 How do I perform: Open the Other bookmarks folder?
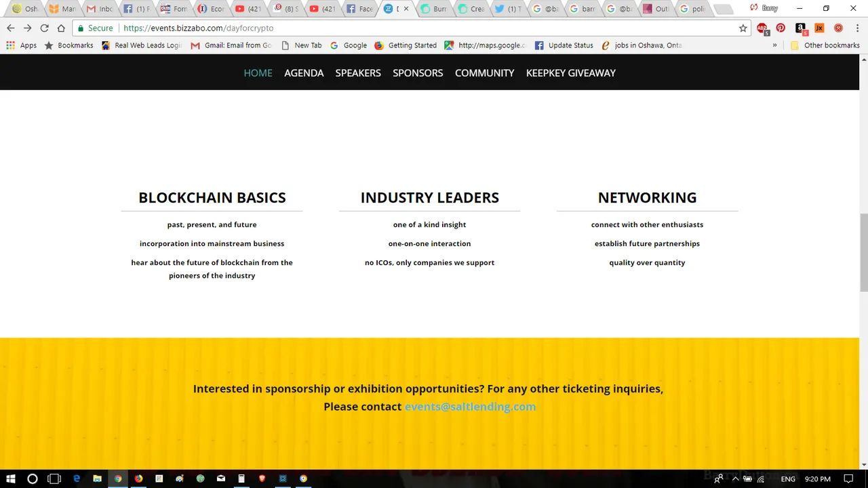[x=825, y=45]
